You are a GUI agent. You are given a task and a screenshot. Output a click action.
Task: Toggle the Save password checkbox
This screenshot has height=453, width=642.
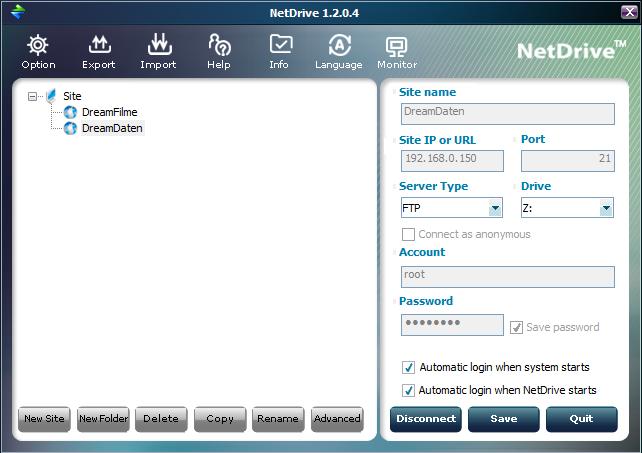coord(516,327)
